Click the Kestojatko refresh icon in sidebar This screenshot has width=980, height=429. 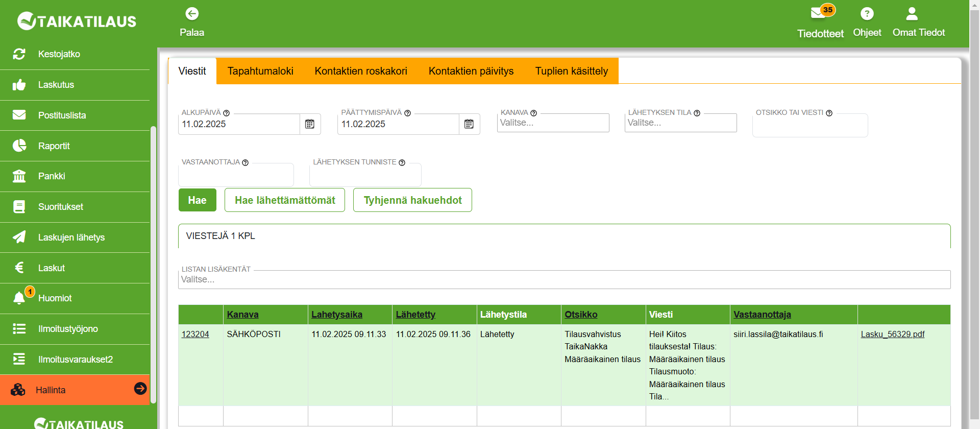click(19, 54)
